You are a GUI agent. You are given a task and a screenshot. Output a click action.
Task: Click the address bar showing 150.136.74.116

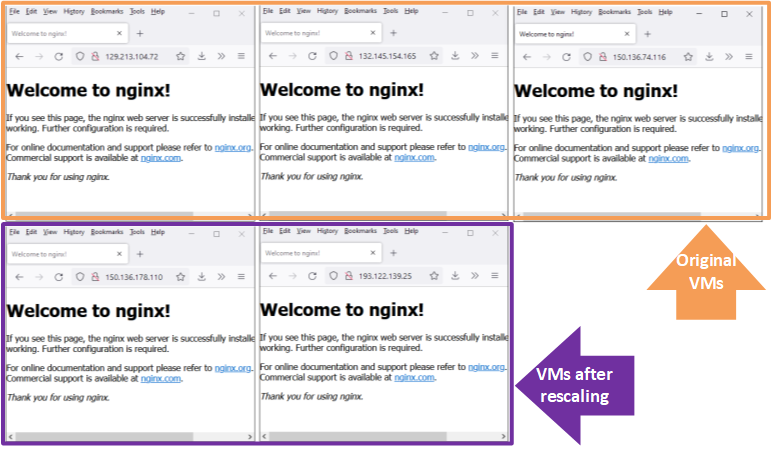(x=639, y=57)
